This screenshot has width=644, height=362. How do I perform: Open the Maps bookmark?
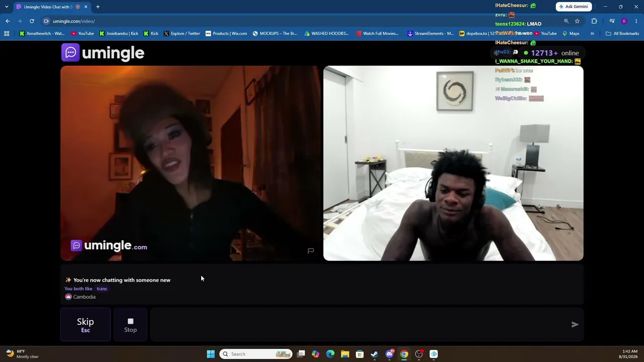pyautogui.click(x=571, y=34)
